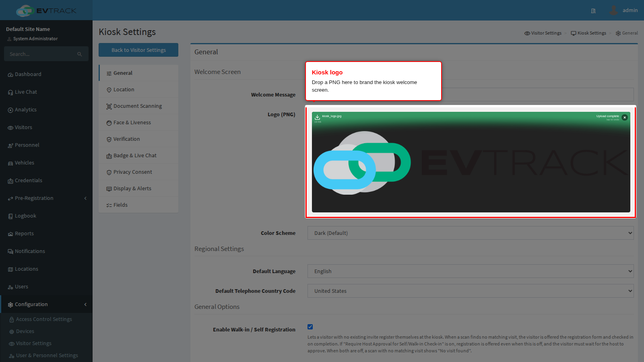Image resolution: width=644 pixels, height=362 pixels.
Task: Open the Color Scheme dropdown
Action: 471,233
